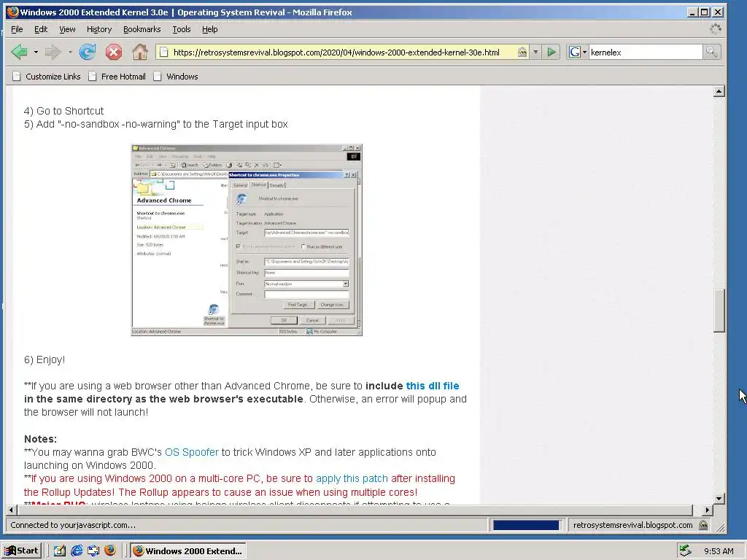Click the vertical scrollbar up arrow
This screenshot has width=747, height=560.
[x=719, y=91]
